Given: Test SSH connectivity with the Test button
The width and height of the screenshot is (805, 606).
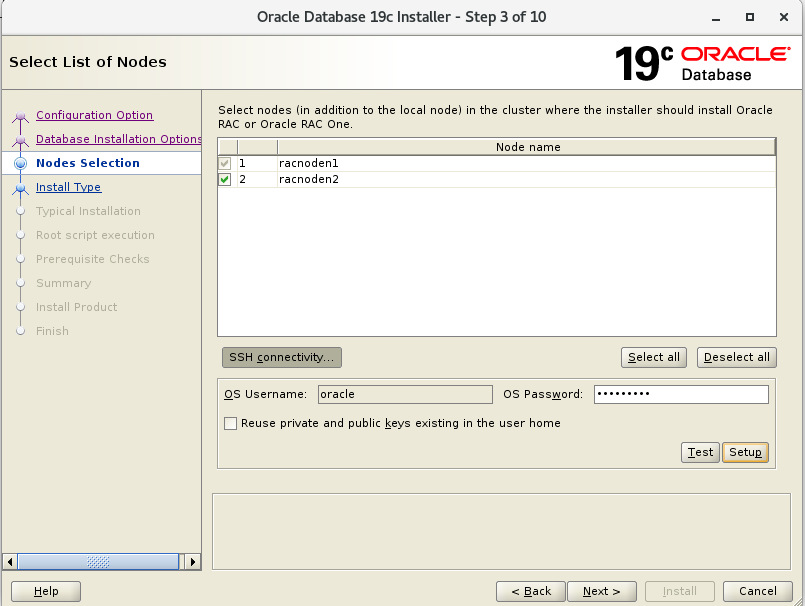Looking at the screenshot, I should tap(700, 452).
